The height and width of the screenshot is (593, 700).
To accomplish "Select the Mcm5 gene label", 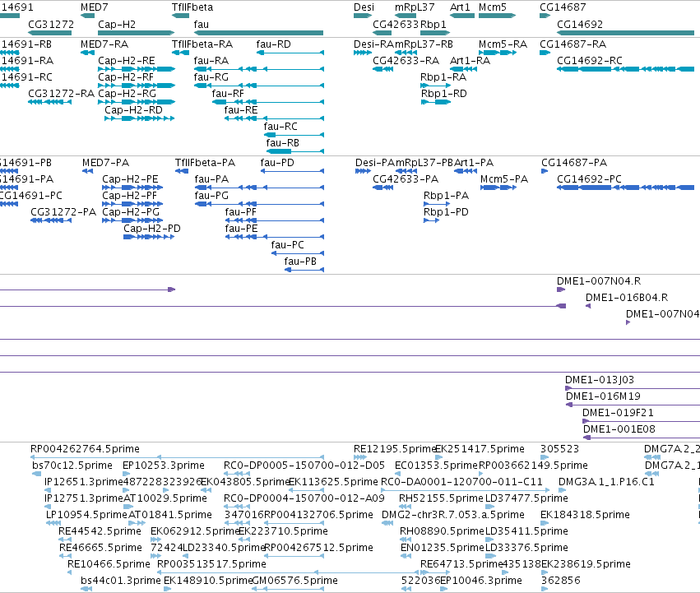I will click(x=493, y=7).
